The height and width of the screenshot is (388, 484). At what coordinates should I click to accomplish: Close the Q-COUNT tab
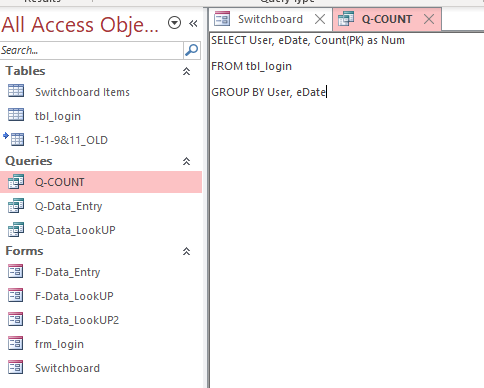click(x=429, y=19)
